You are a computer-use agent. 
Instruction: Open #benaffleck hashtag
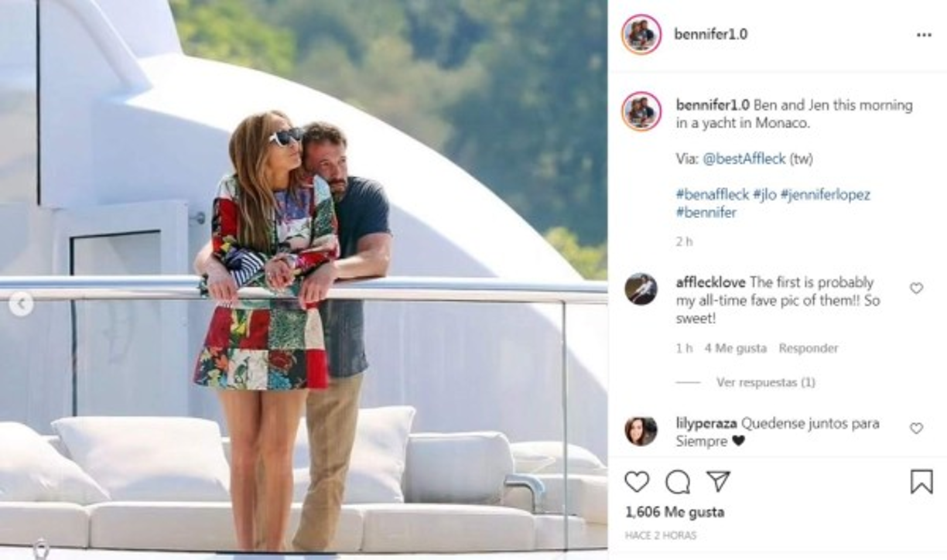tap(712, 195)
